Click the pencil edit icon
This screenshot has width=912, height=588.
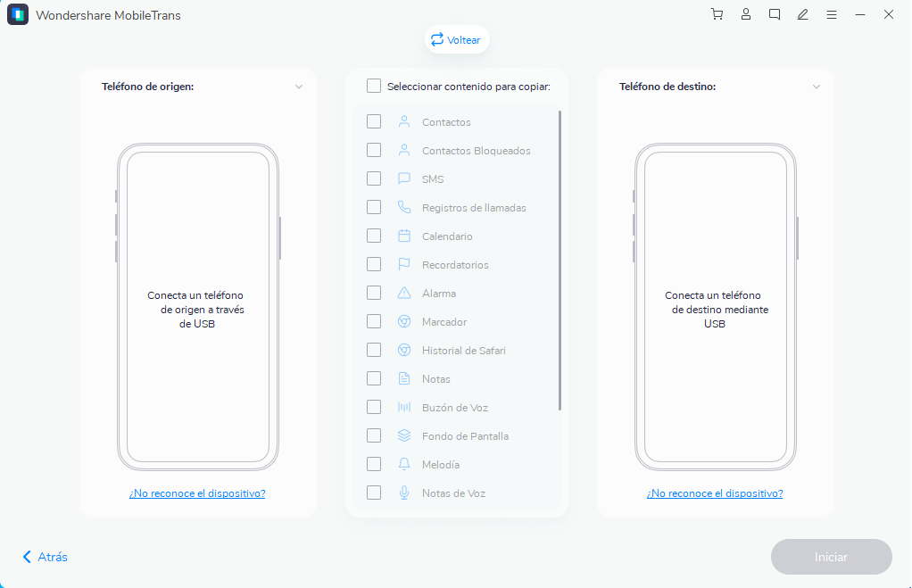pos(803,14)
